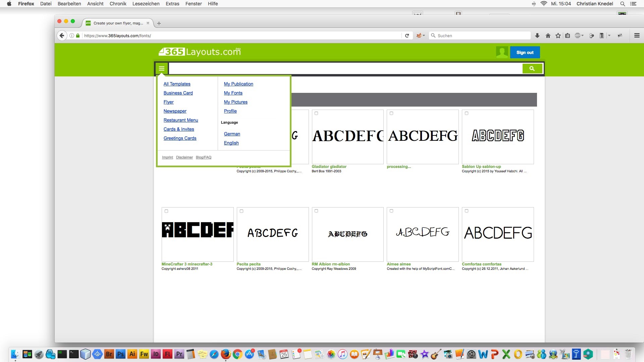Check the Gladiator font checkbox
Viewport: 644px width, 362px height.
pos(316,113)
